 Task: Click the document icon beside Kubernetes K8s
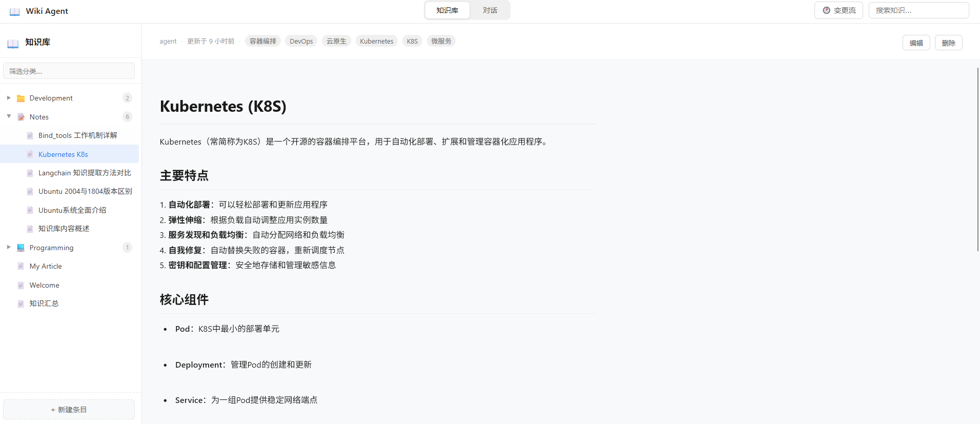[30, 154]
